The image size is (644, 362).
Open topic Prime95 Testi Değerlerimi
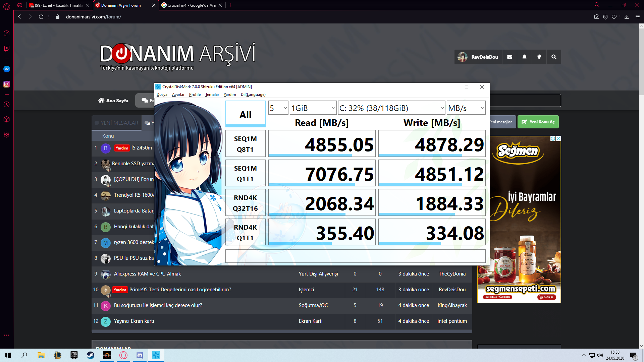point(180,290)
